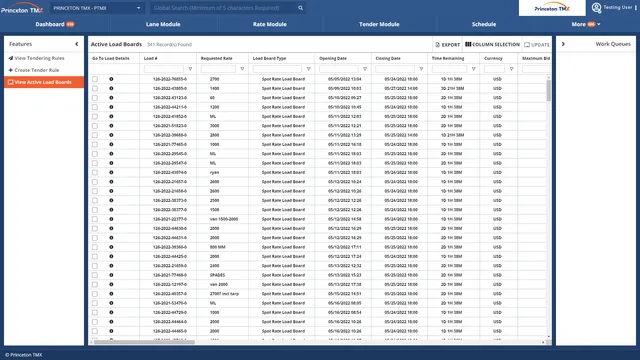
Task: Click the Time Remaining filter funnel
Action: click(x=473, y=69)
